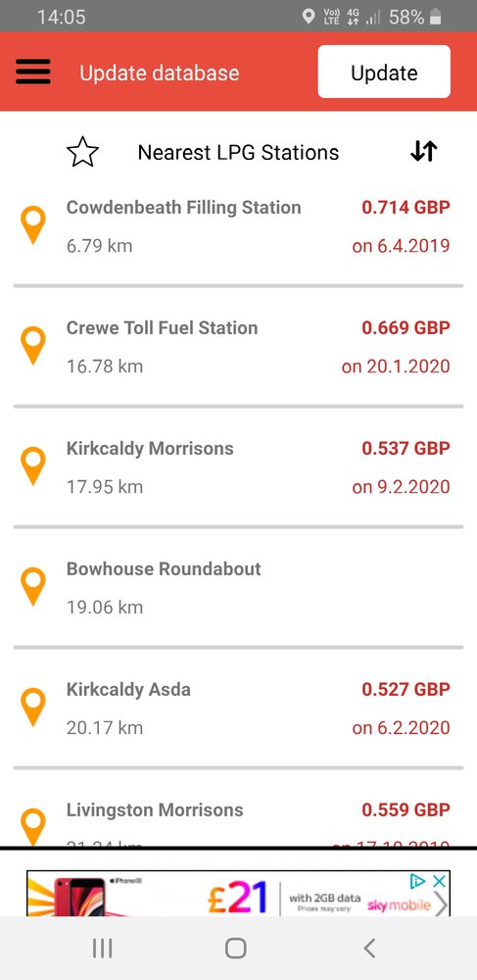Tap the Android recent apps button

click(x=103, y=948)
